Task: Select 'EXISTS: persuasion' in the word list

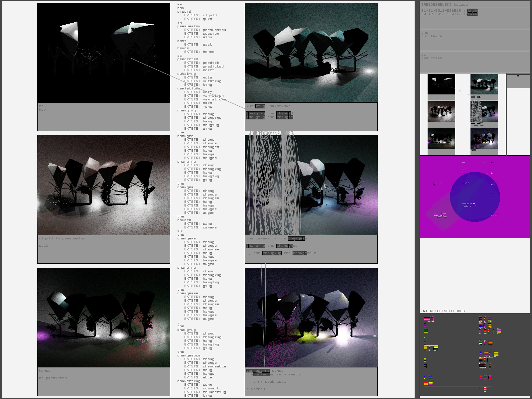Action: 205,30
